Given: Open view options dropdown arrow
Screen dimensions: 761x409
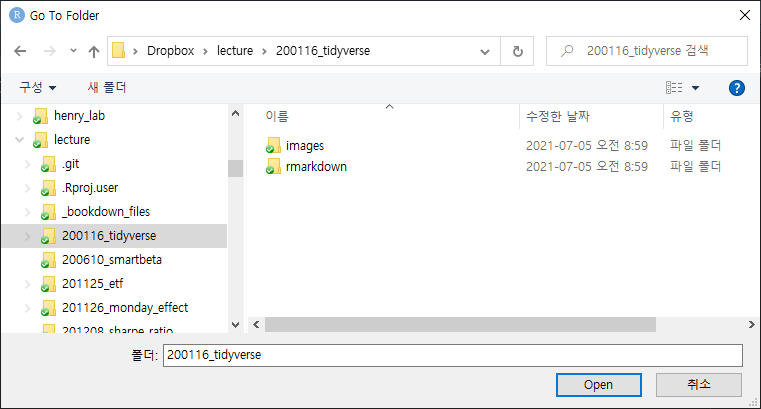Looking at the screenshot, I should click(695, 88).
